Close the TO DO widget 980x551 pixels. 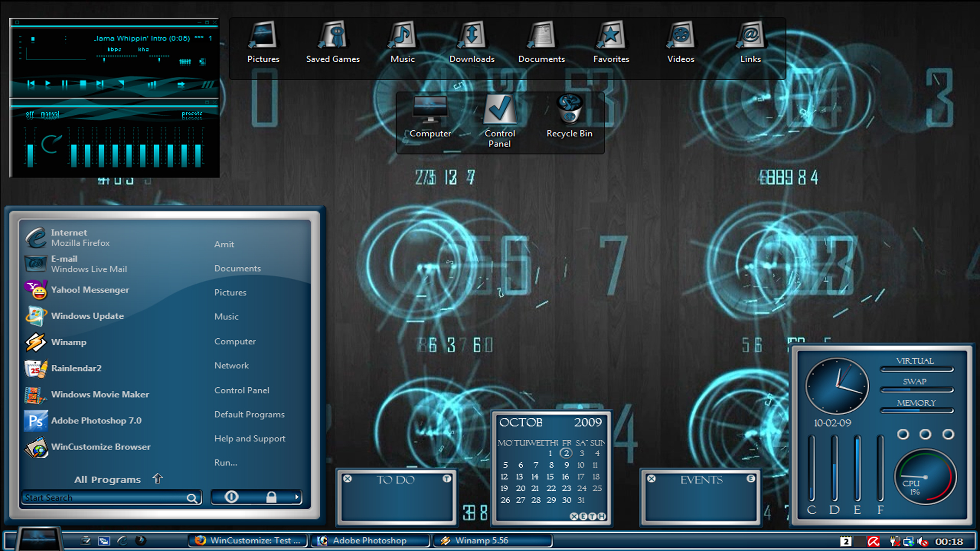pos(348,479)
